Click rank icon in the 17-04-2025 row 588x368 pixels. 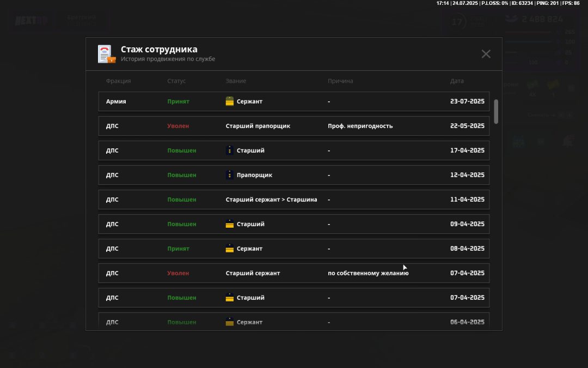pyautogui.click(x=230, y=150)
